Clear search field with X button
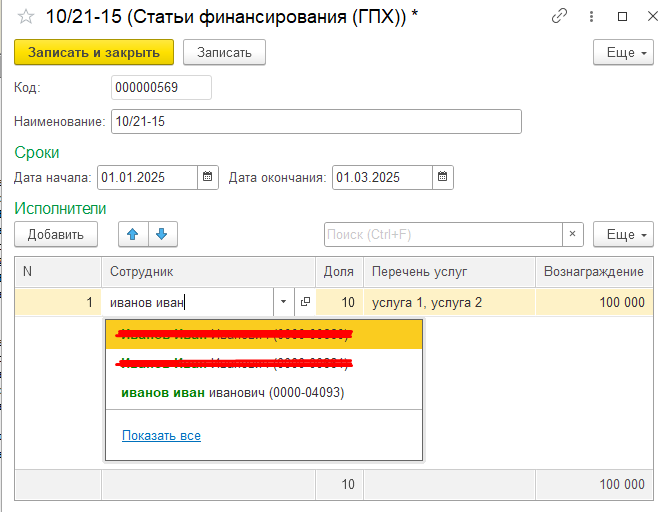 (573, 234)
